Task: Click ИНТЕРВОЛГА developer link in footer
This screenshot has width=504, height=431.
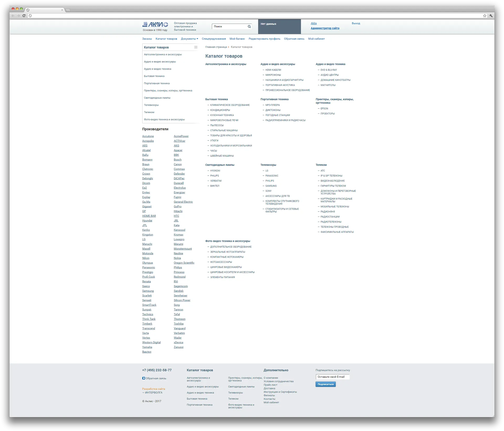Action: point(154,393)
